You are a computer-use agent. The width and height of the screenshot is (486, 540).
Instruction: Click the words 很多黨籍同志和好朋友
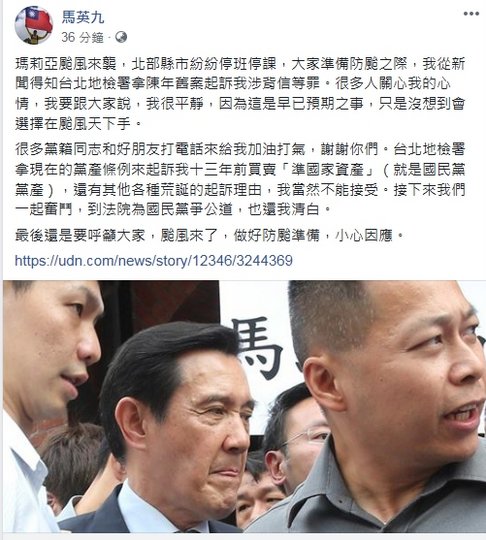87,149
